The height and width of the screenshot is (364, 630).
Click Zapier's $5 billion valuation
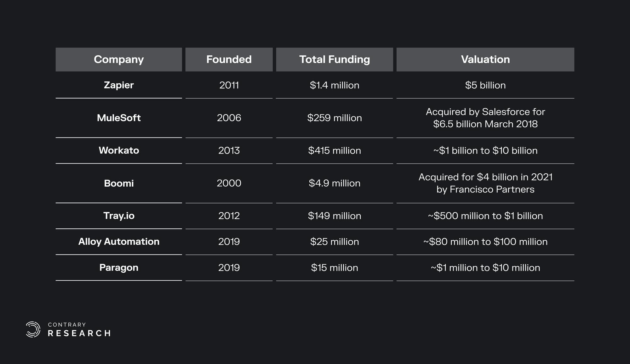coord(485,85)
